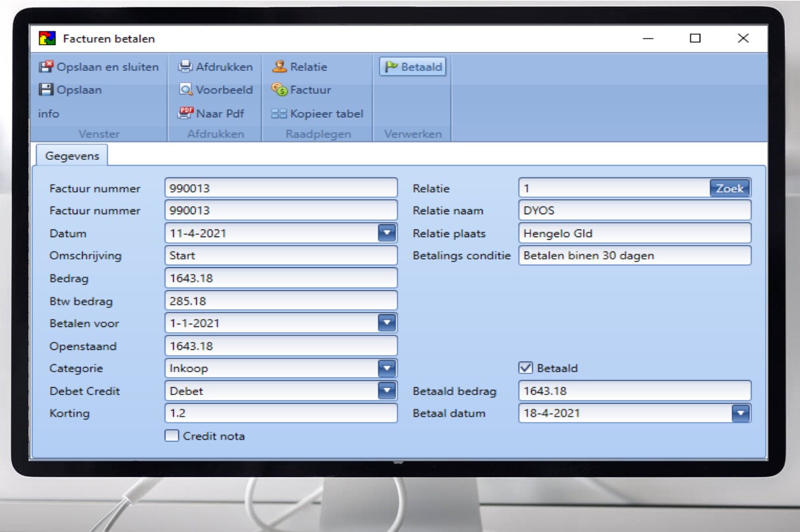Open the Betaal datum dropdown arrow
800x532 pixels.
coord(740,413)
